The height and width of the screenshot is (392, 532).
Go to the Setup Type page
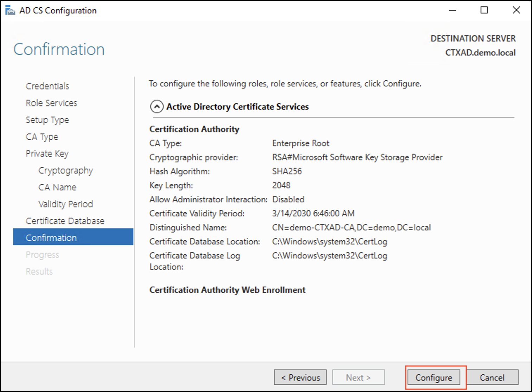pyautogui.click(x=47, y=120)
